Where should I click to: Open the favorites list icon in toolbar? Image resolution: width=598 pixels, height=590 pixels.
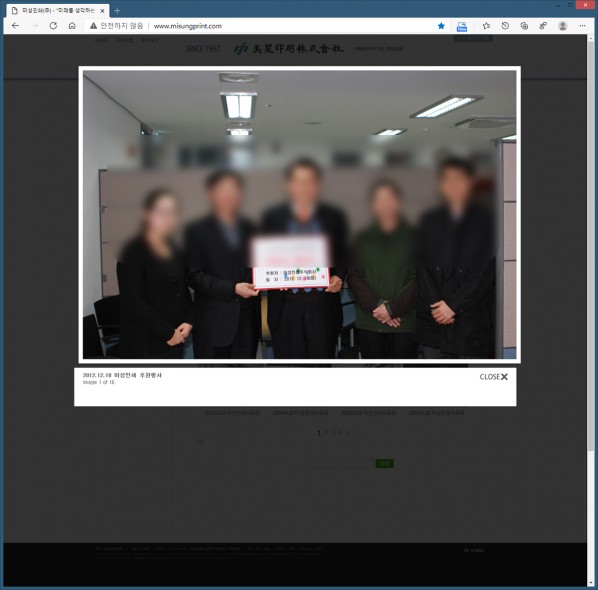coord(486,26)
